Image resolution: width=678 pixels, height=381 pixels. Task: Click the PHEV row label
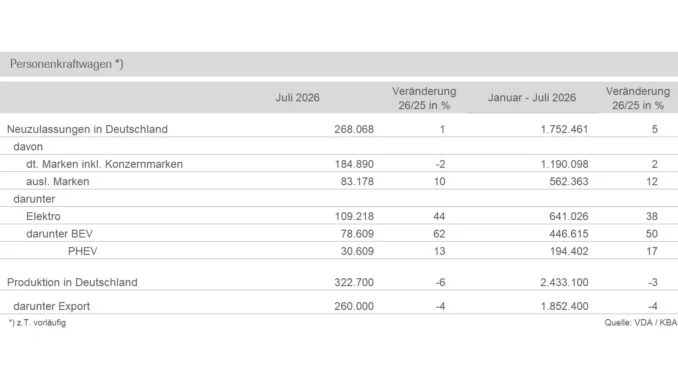coord(83,251)
